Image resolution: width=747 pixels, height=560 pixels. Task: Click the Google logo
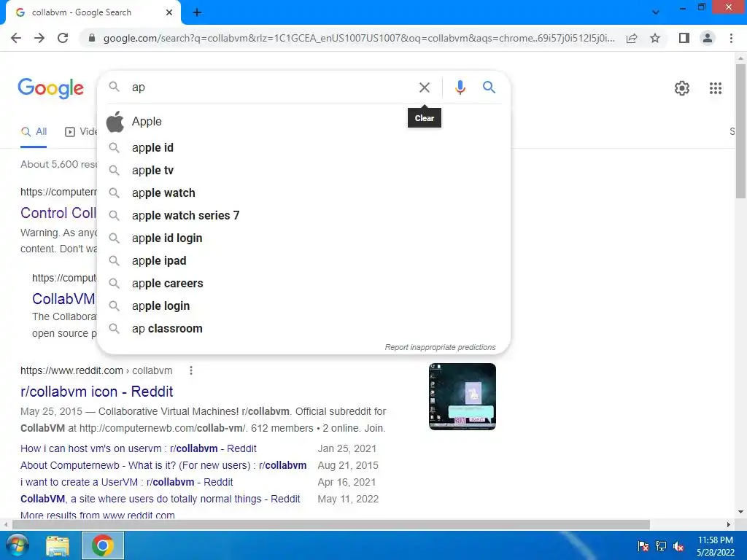(51, 88)
